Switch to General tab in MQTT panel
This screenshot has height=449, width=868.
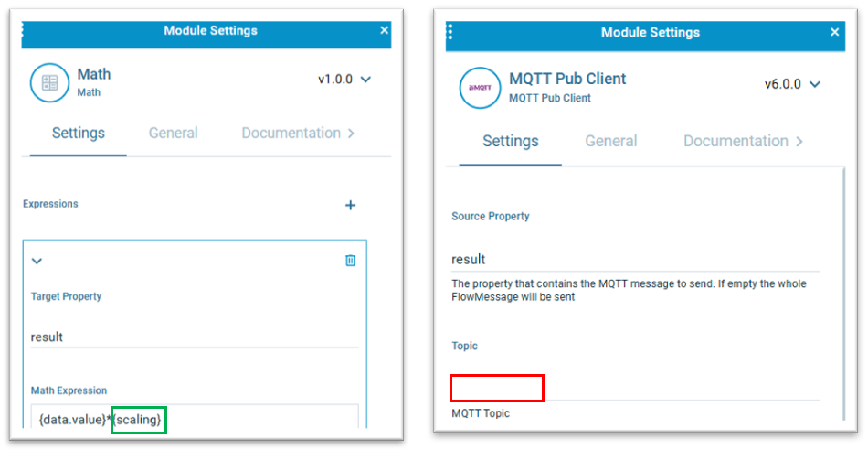pos(611,141)
